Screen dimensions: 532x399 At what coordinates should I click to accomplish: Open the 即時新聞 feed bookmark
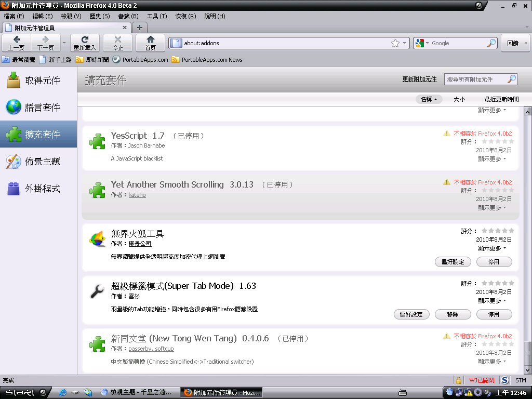(x=92, y=60)
